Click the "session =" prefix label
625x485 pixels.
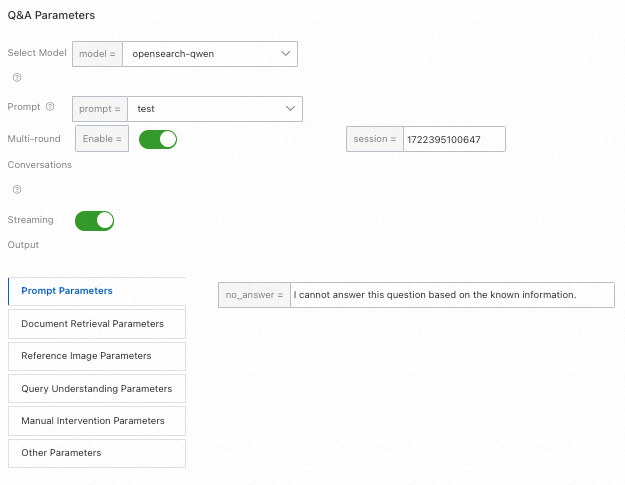(374, 139)
